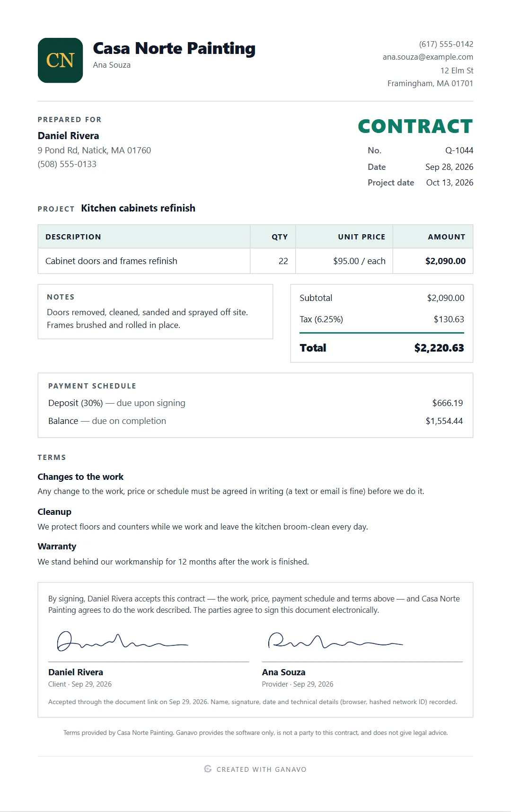Click note Frames brushed and rolled in place

tap(114, 325)
